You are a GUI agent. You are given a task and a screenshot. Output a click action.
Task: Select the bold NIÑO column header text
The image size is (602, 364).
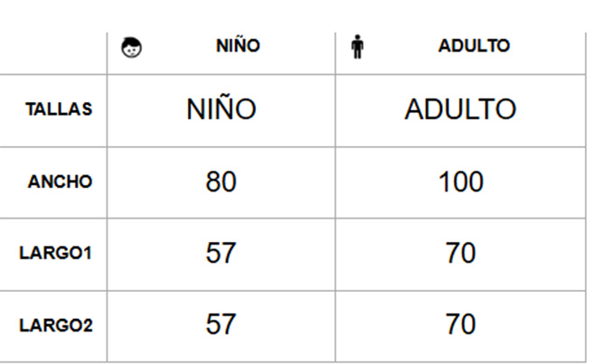click(238, 46)
